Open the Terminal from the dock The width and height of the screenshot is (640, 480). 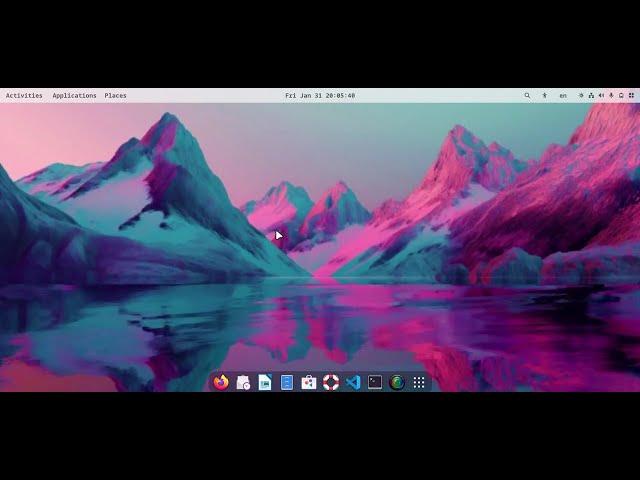[375, 382]
